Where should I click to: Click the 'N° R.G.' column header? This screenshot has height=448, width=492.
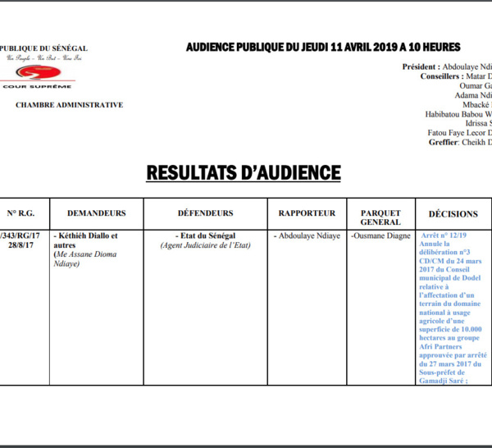click(x=20, y=213)
